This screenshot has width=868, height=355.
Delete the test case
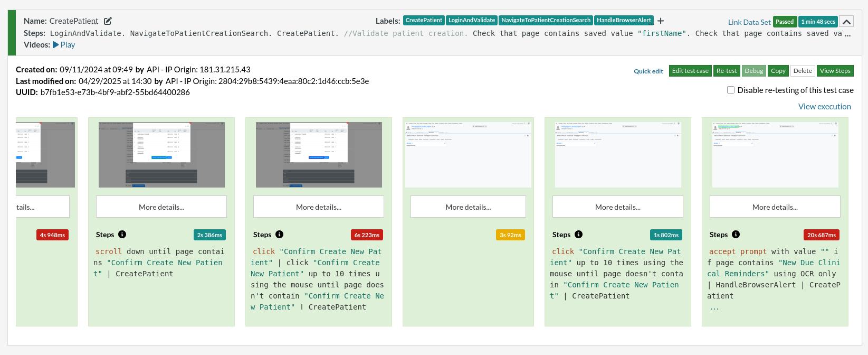[x=803, y=71]
